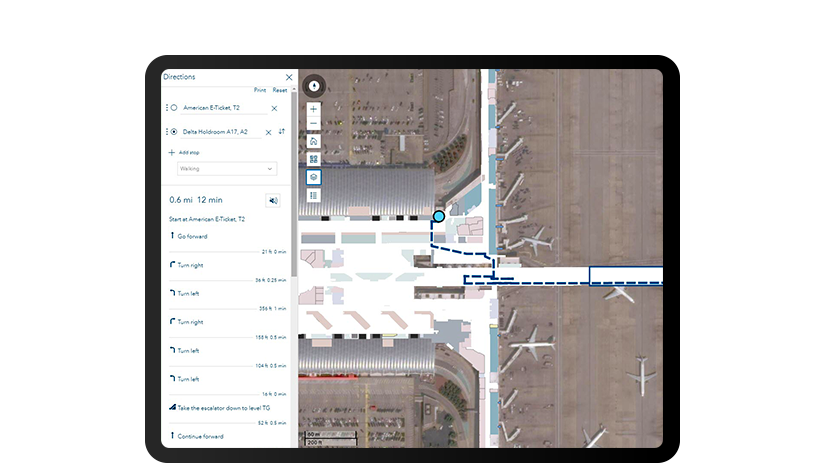Select the American E-Ticket stop radio

click(174, 108)
